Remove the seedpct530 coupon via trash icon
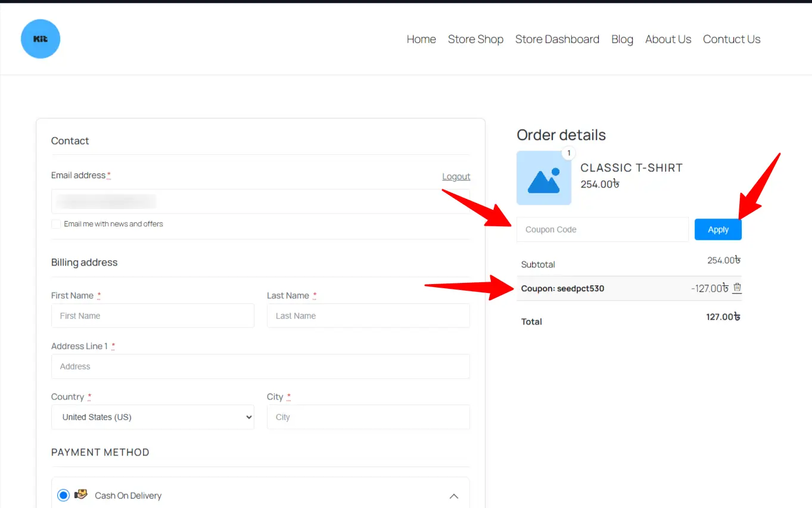Viewport: 812px width, 508px height. pos(737,288)
